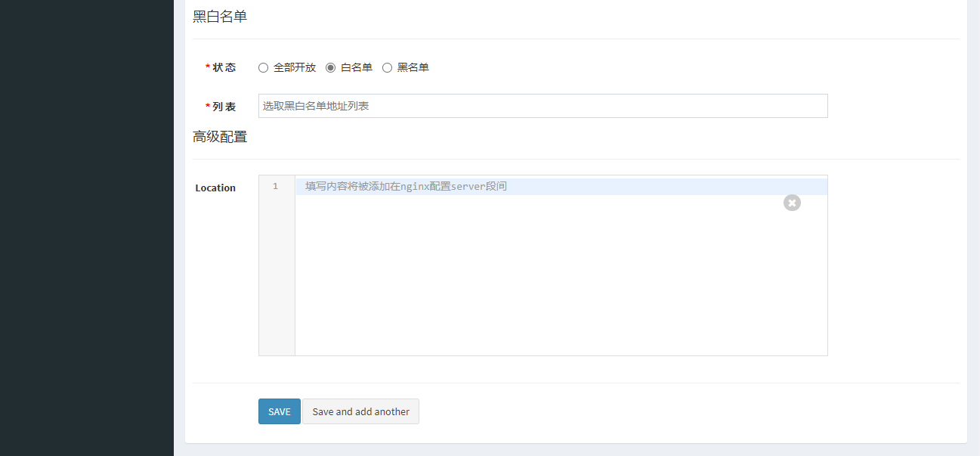Select the 白名单 radio button circle
The image size is (980, 456).
330,67
